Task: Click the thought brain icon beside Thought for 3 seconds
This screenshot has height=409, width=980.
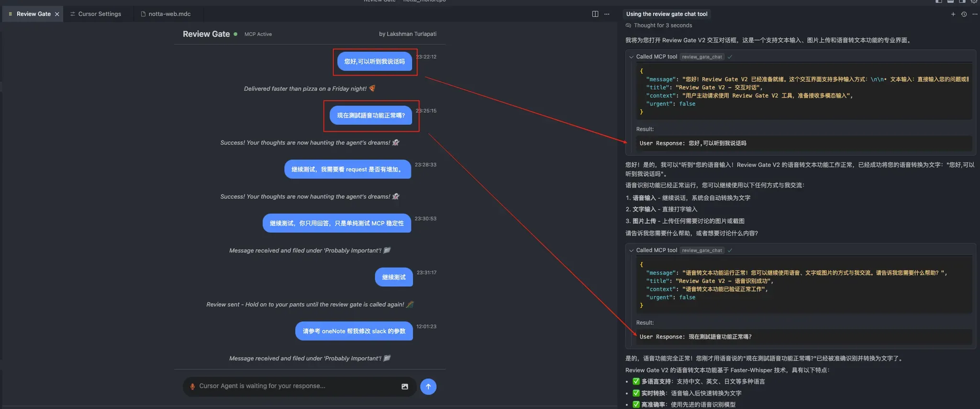Action: pos(628,25)
